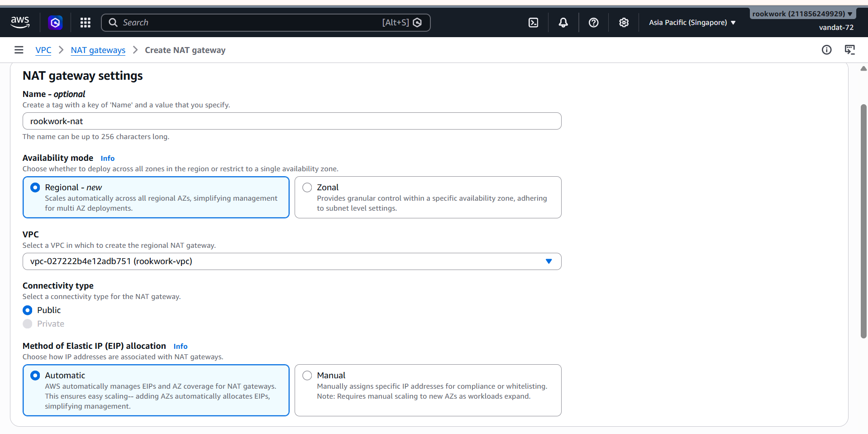
Task: Go to the VPC breadcrumb link
Action: point(43,50)
